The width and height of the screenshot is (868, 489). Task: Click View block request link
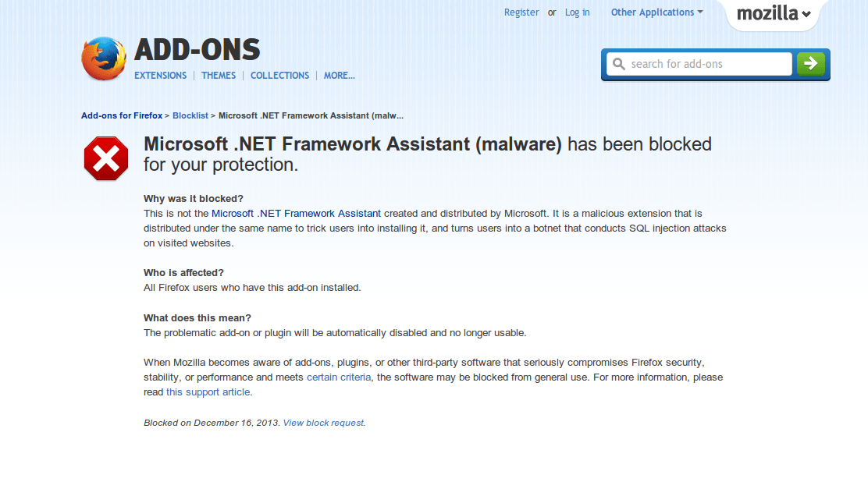coord(323,423)
